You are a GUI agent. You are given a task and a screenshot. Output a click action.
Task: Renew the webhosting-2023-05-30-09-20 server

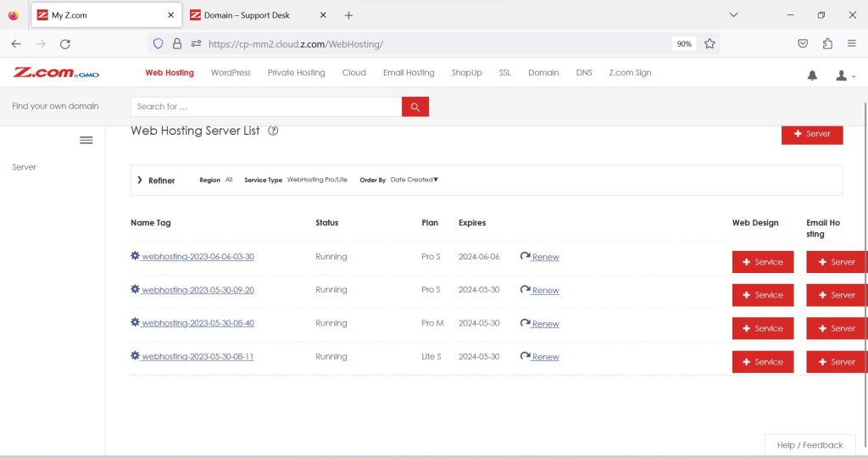pyautogui.click(x=540, y=290)
